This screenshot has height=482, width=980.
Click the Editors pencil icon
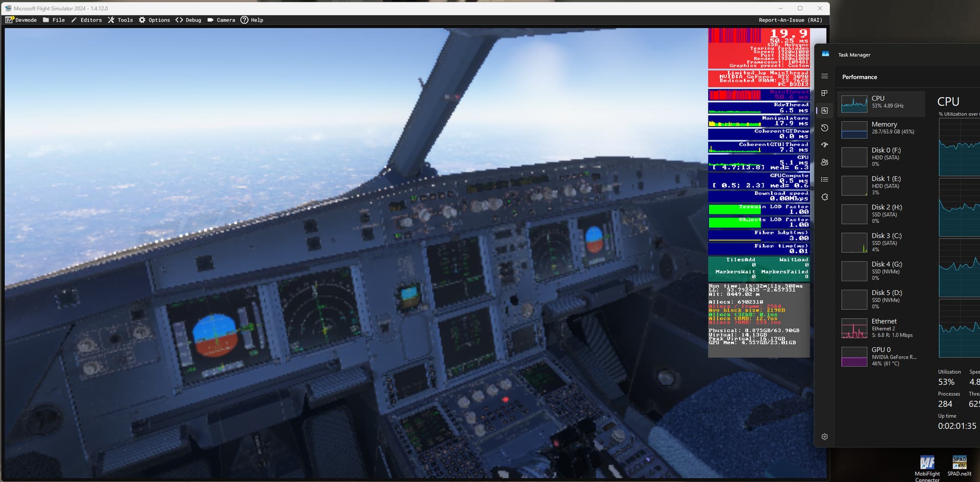point(74,20)
